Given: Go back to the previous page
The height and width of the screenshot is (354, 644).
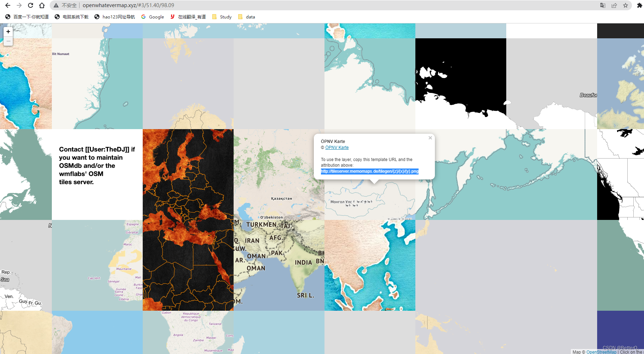Looking at the screenshot, I should point(8,5).
